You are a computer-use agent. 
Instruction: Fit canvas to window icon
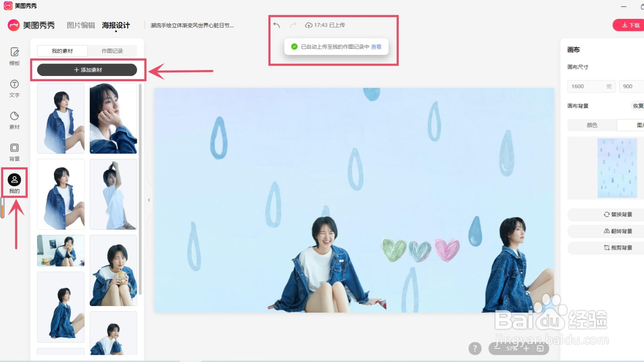pyautogui.click(x=540, y=348)
